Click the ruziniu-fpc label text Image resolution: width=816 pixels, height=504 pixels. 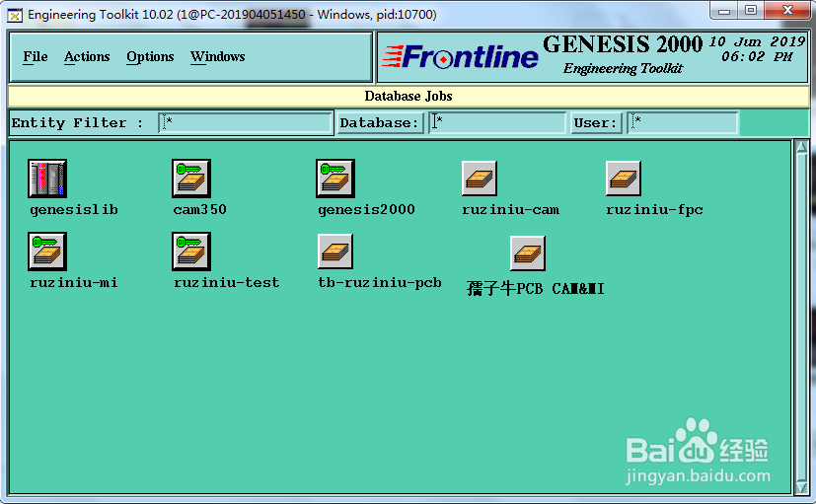coord(654,210)
